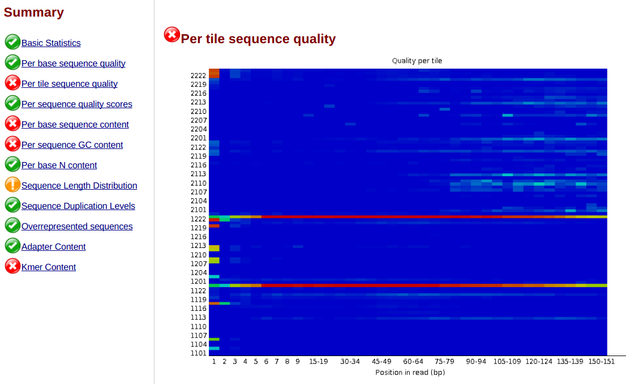Screen dimensions: 640x384
Task: Click the green check icon beside Sequence Duplication Levels
Action: click(x=13, y=205)
